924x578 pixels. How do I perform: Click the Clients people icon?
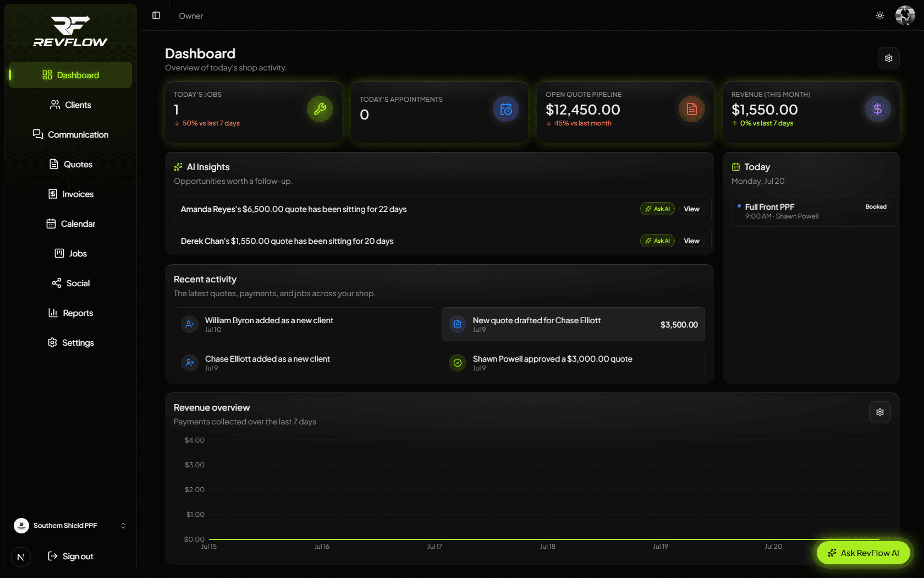pos(55,105)
